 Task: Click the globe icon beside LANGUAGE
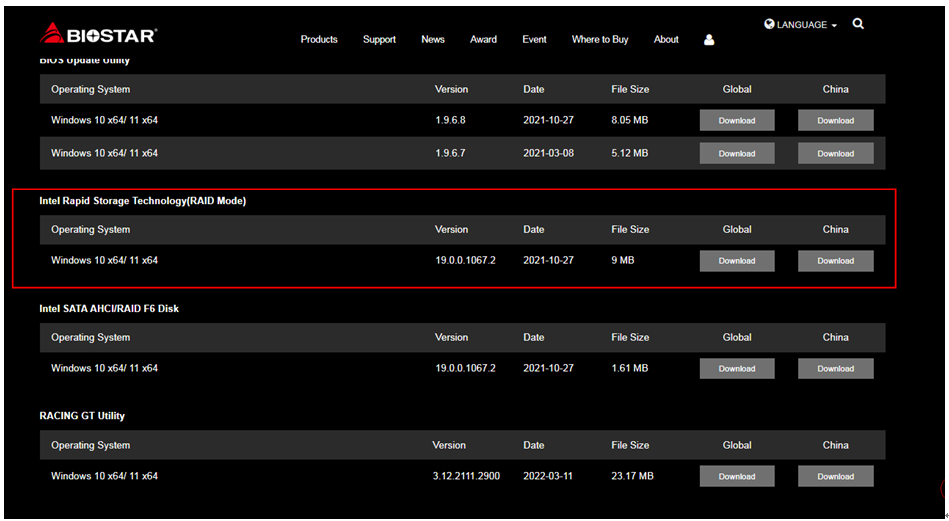coord(769,24)
